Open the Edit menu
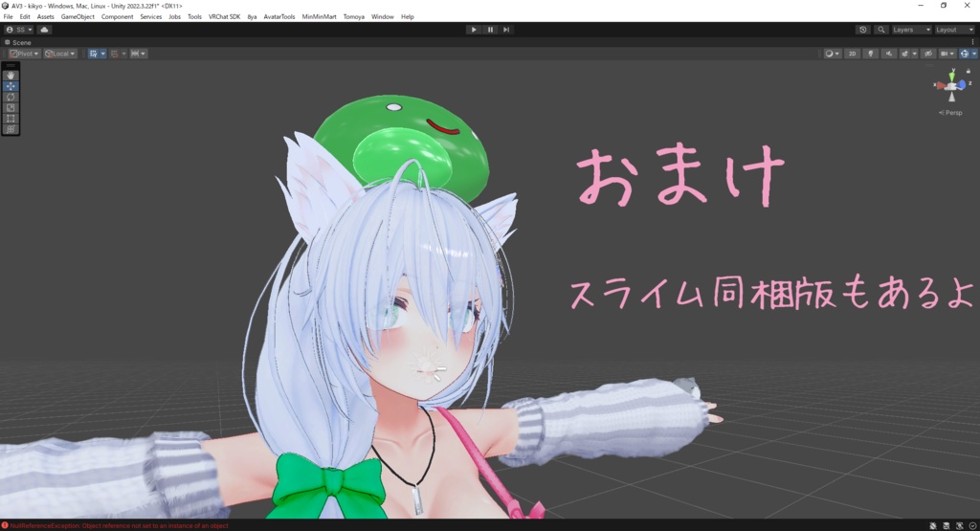The image size is (980, 531). click(x=25, y=17)
